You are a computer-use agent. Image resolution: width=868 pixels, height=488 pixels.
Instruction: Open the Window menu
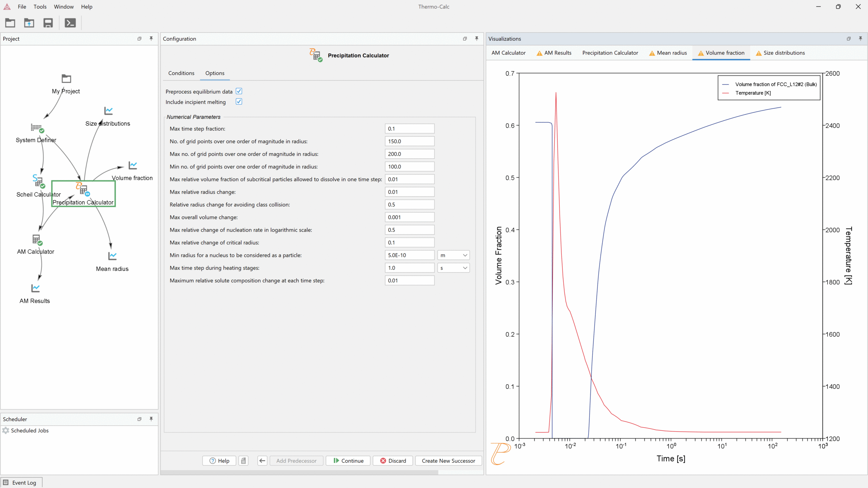[64, 7]
